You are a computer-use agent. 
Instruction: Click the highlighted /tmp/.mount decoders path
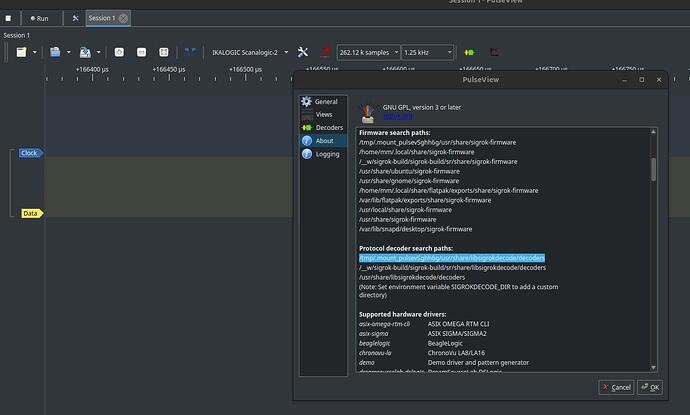coord(451,258)
